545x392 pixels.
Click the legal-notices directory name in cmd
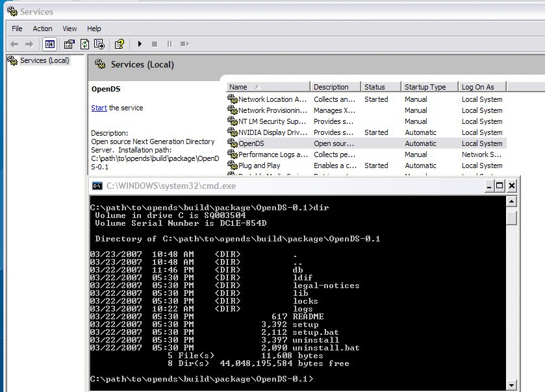(x=325, y=286)
